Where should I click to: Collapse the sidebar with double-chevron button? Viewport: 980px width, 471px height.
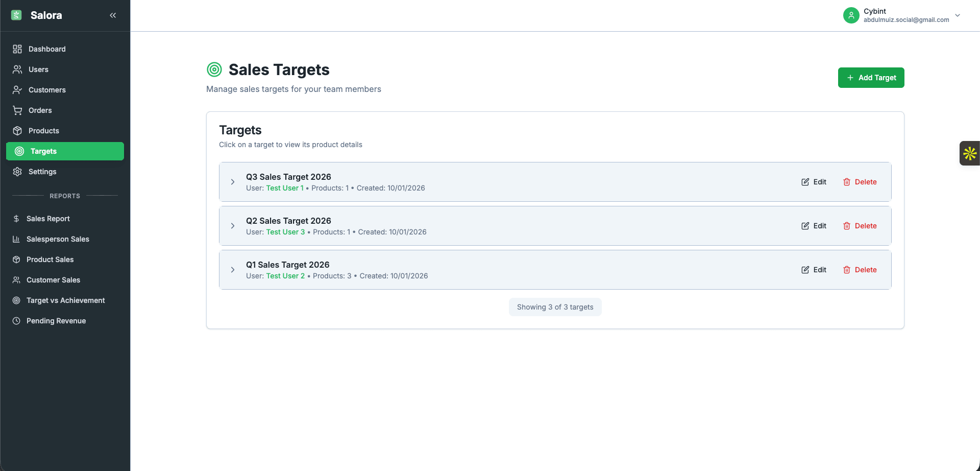tap(113, 15)
